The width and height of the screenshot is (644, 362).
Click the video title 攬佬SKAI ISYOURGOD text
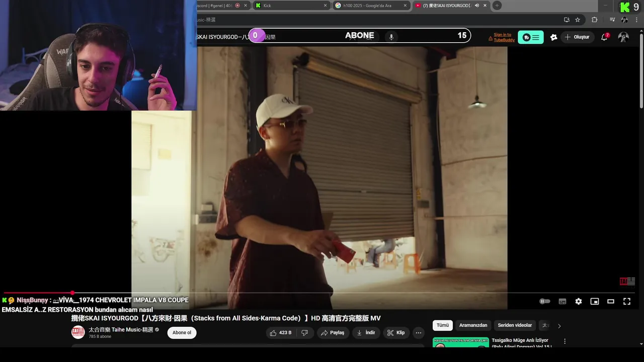[226, 318]
